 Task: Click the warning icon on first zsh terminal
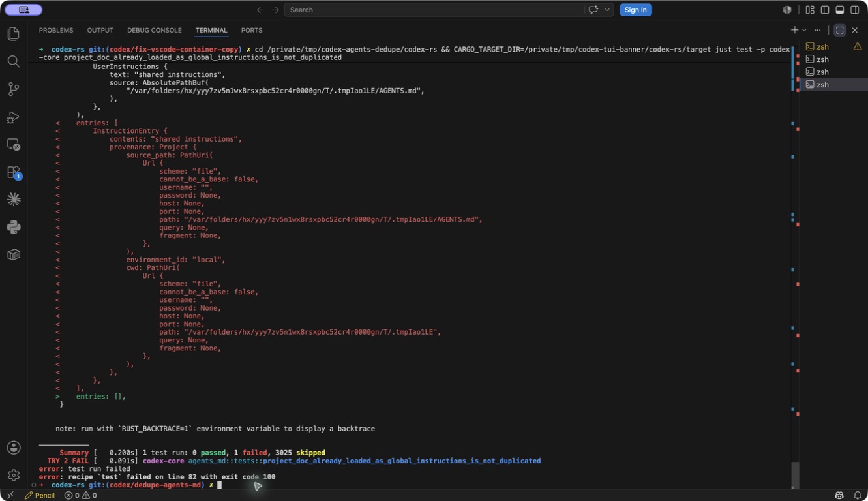[858, 46]
